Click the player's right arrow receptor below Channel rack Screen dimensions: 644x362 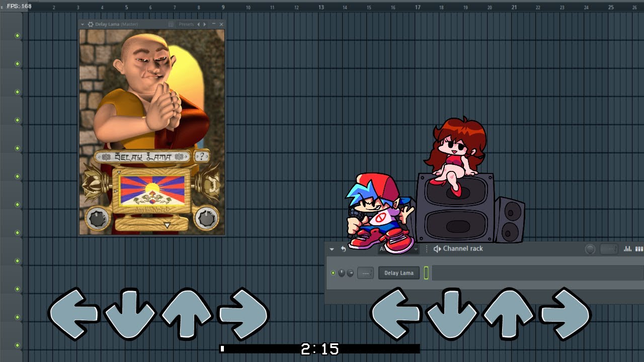(x=566, y=314)
